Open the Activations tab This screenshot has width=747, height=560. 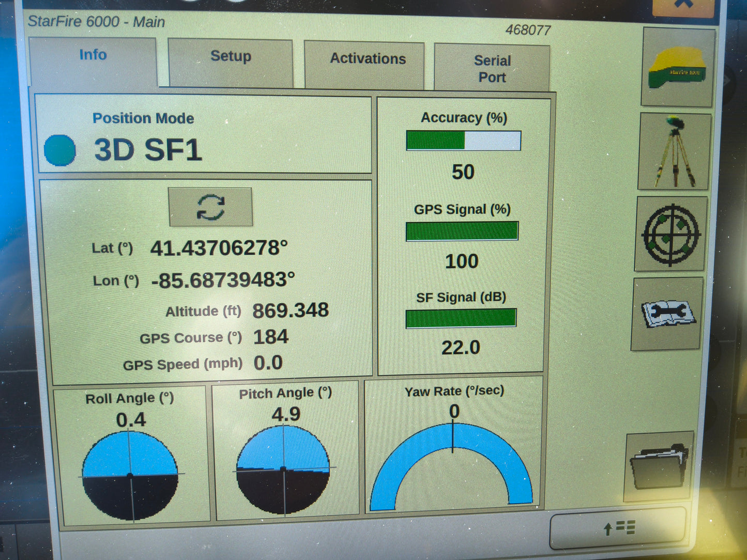368,59
